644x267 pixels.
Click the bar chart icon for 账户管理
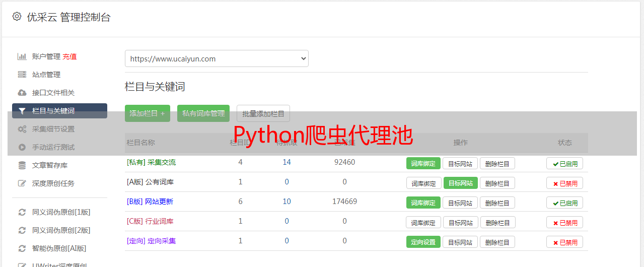pyautogui.click(x=22, y=56)
